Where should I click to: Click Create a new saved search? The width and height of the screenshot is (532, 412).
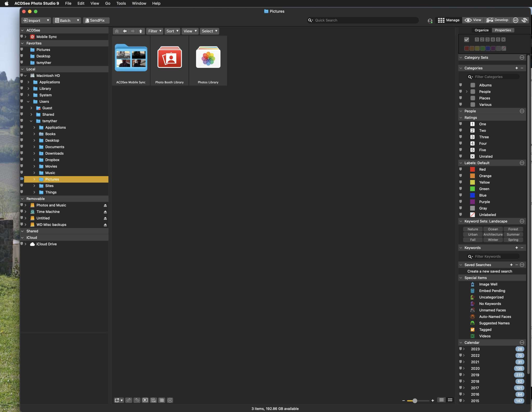pyautogui.click(x=490, y=271)
